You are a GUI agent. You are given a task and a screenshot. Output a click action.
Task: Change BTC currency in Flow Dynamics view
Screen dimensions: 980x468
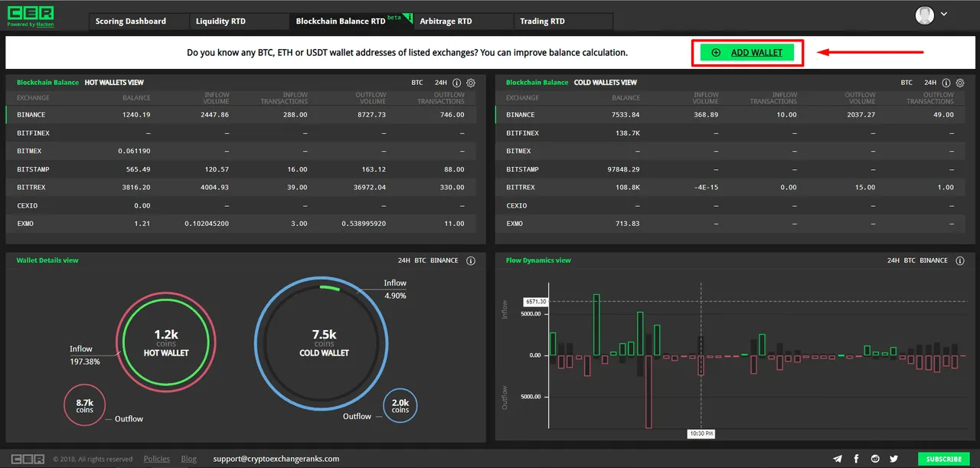(910, 260)
